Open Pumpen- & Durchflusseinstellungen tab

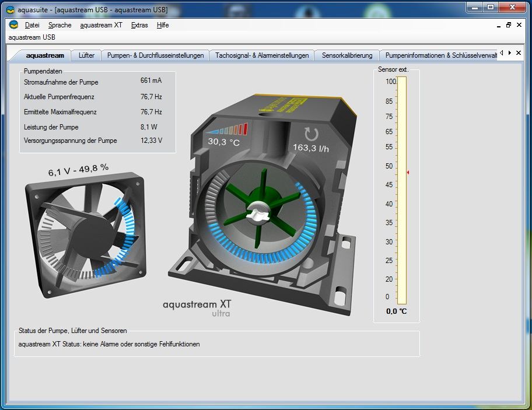pyautogui.click(x=155, y=55)
